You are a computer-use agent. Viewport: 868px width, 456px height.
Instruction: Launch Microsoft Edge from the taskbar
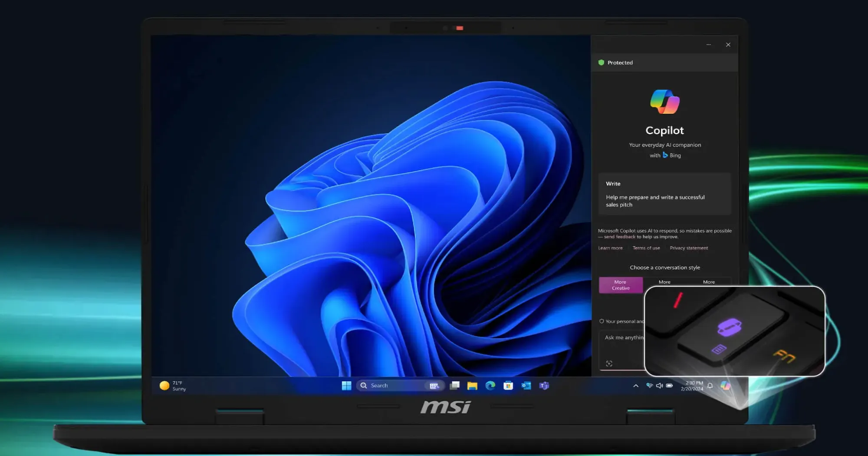click(x=490, y=385)
